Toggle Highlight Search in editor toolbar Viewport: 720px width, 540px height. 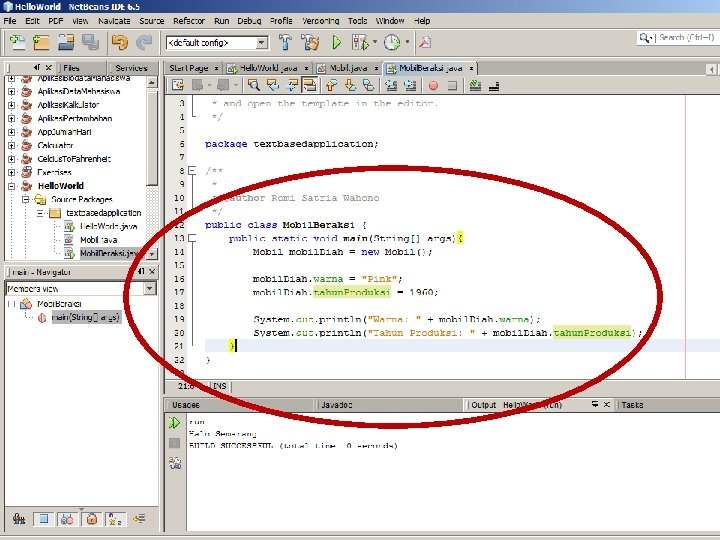coord(309,85)
